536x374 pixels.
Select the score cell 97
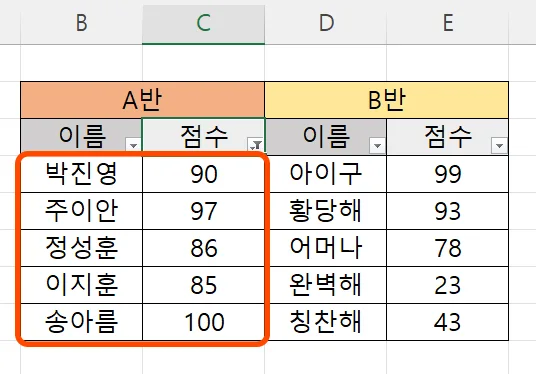(203, 211)
